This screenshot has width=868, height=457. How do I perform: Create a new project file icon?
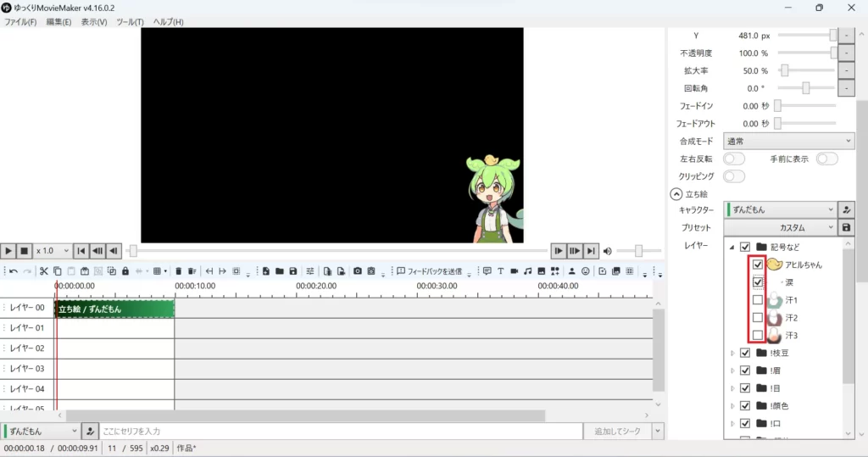point(266,271)
